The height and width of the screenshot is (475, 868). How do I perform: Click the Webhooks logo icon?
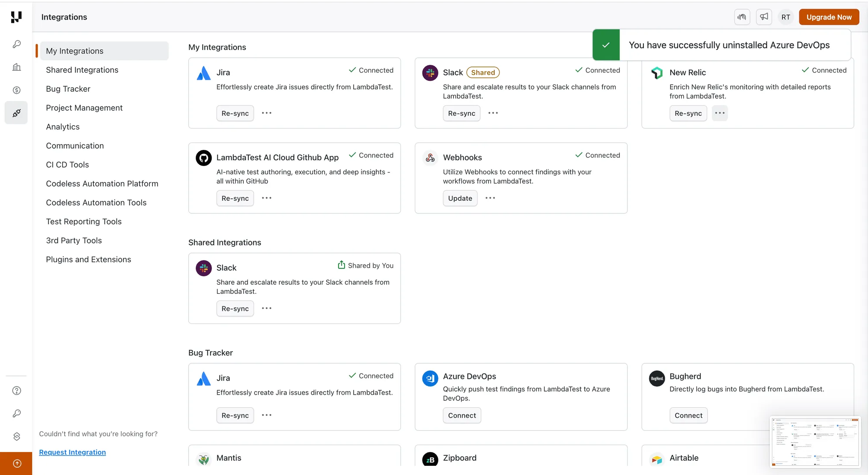pyautogui.click(x=430, y=158)
